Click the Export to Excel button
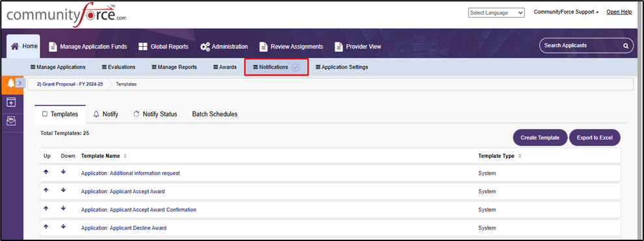 [595, 138]
